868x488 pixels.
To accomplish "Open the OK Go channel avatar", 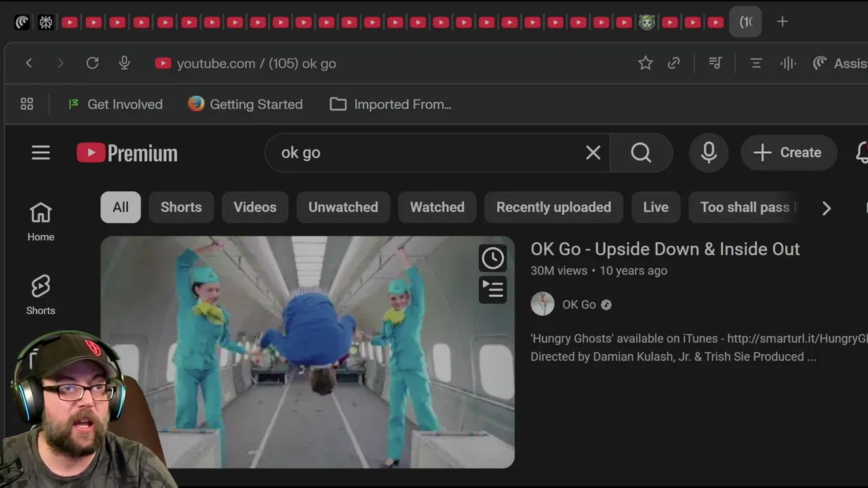I will click(x=542, y=304).
